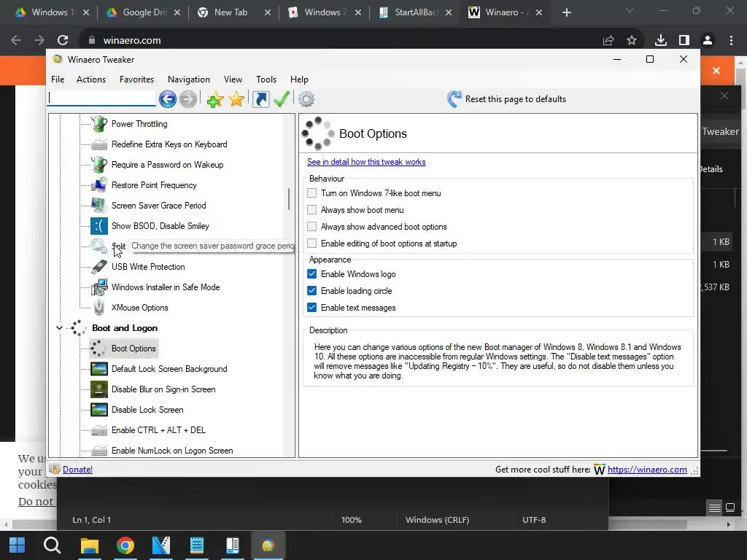Open favorites via the gold star icon
Image resolution: width=747 pixels, height=560 pixels.
click(x=236, y=99)
